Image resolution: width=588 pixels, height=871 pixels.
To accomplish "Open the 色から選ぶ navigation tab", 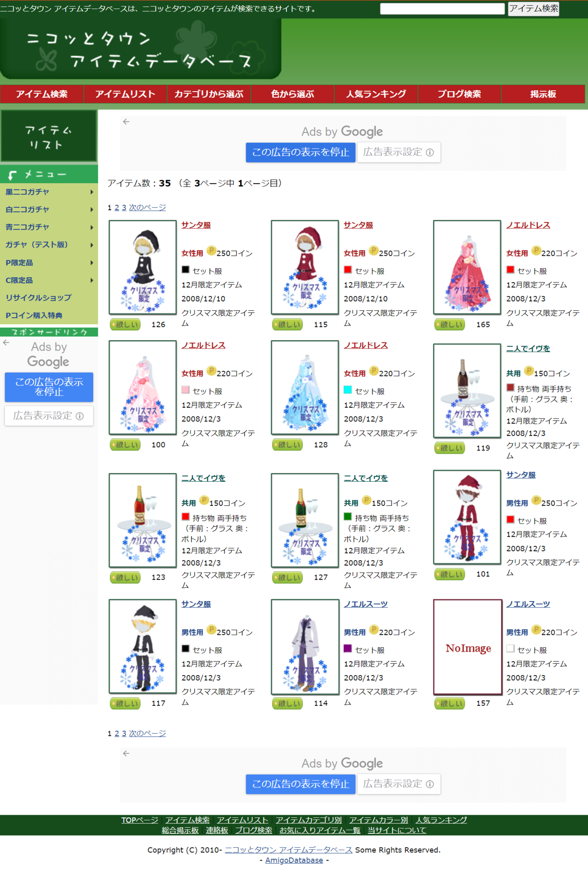I will pos(292,94).
